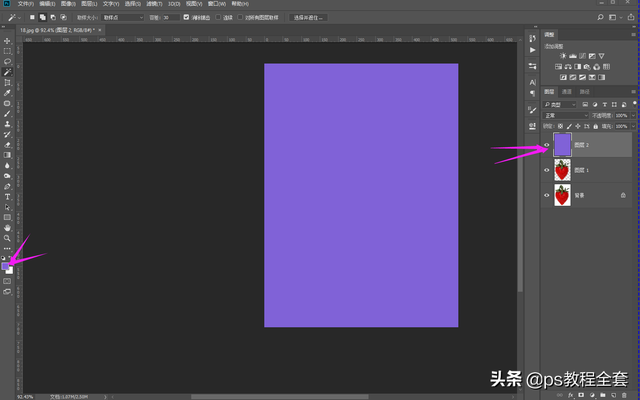640x400 pixels.
Task: Select the Dodge tool
Action: [7, 176]
